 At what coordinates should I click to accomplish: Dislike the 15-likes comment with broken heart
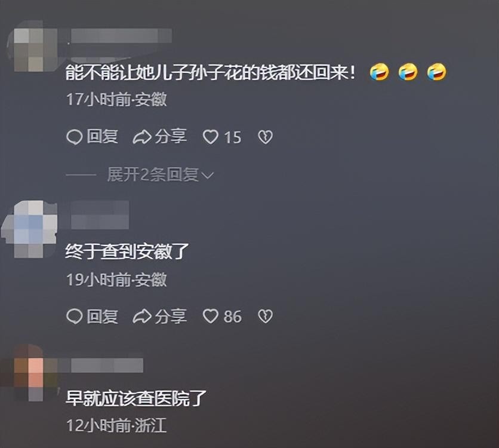[265, 137]
